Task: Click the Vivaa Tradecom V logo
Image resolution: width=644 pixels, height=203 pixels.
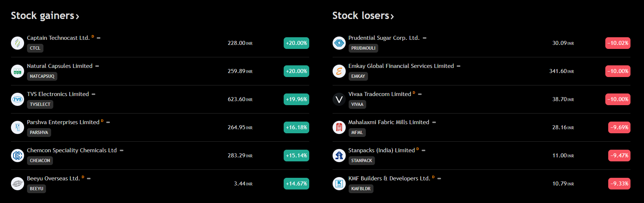Action: click(339, 99)
